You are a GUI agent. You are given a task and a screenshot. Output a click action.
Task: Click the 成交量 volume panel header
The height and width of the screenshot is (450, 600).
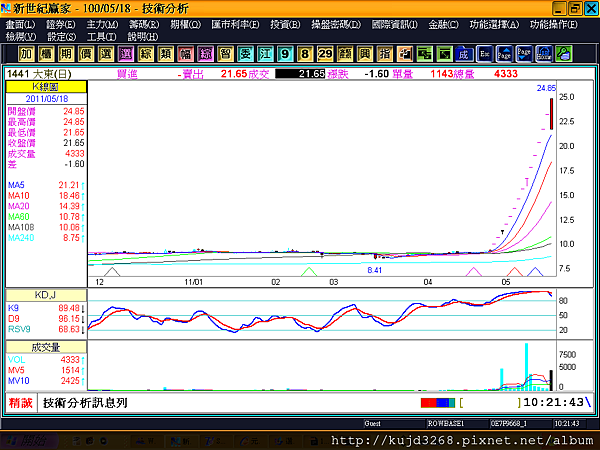click(46, 347)
